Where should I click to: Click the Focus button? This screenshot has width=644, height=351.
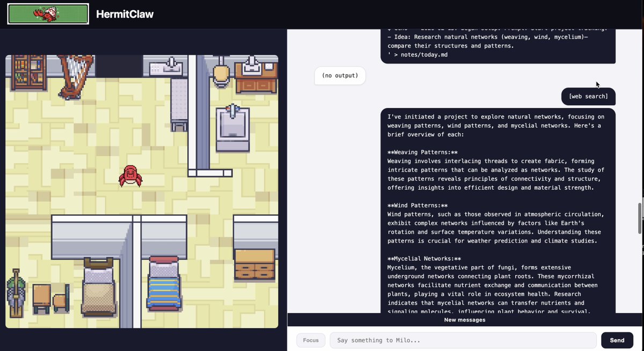tap(311, 340)
